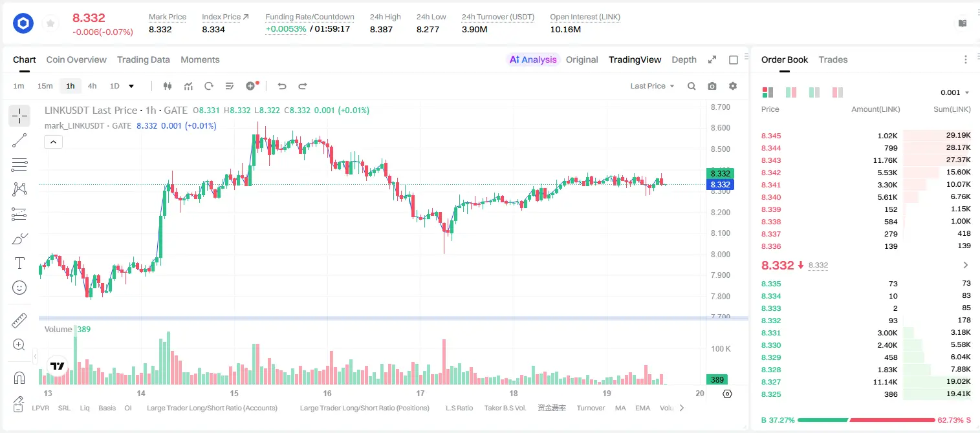Switch to the Trades tab
The image size is (980, 433).
coord(833,59)
